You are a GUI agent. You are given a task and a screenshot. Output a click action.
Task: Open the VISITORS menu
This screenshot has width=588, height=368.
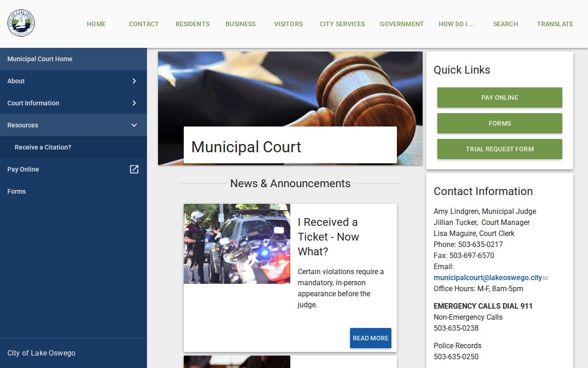click(288, 24)
